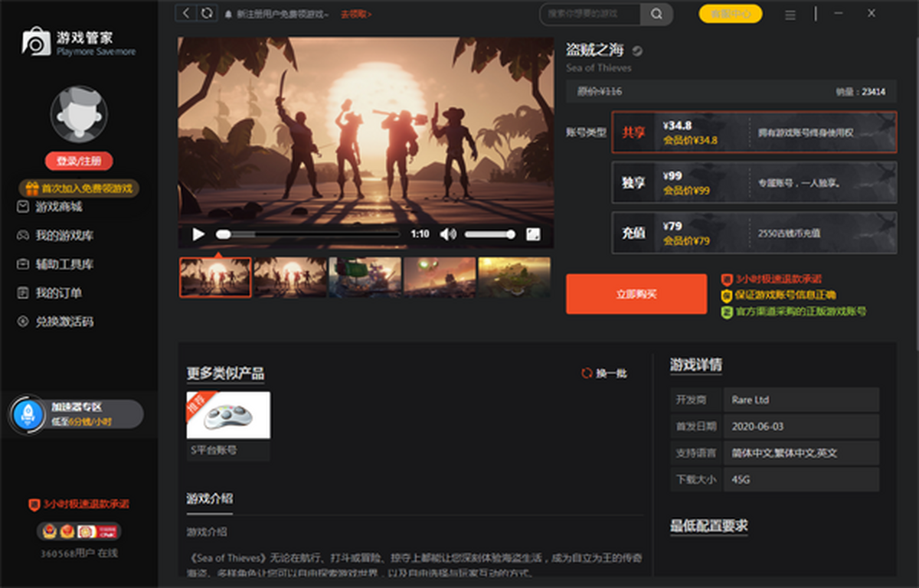Open 游戏商城 in the sidebar
The height and width of the screenshot is (588, 919).
point(59,207)
